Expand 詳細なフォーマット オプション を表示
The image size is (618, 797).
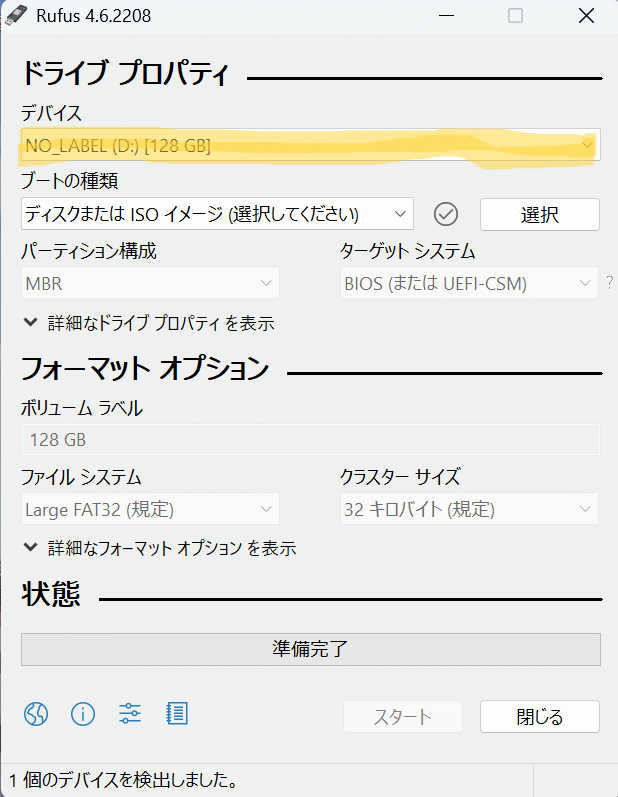[x=160, y=548]
